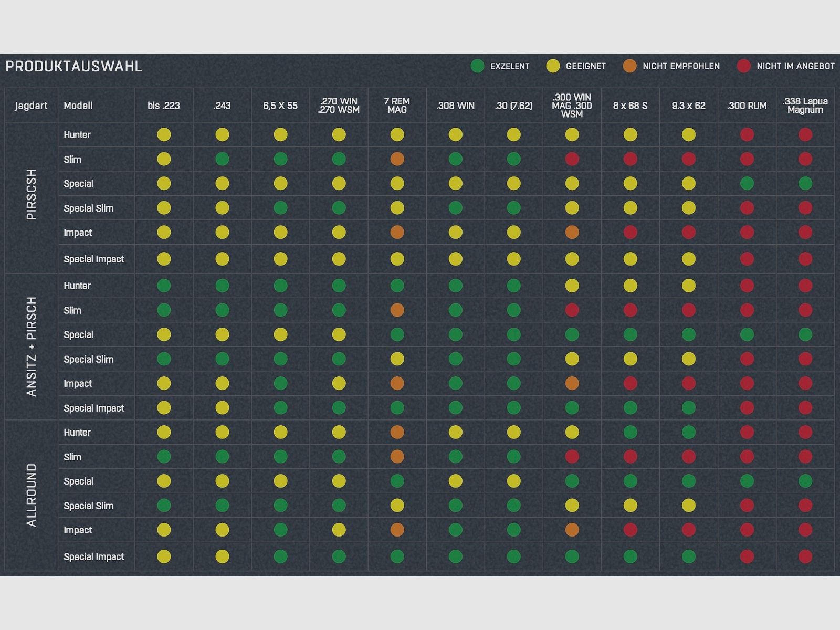Click the red Nicht im Angebot legend dot
The height and width of the screenshot is (630, 840).
coord(743,66)
